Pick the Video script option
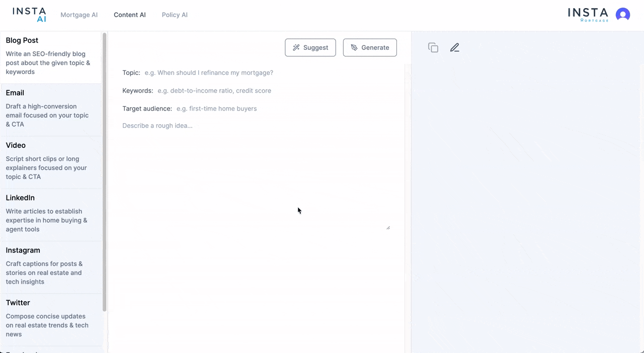The width and height of the screenshot is (644, 353). [50, 161]
